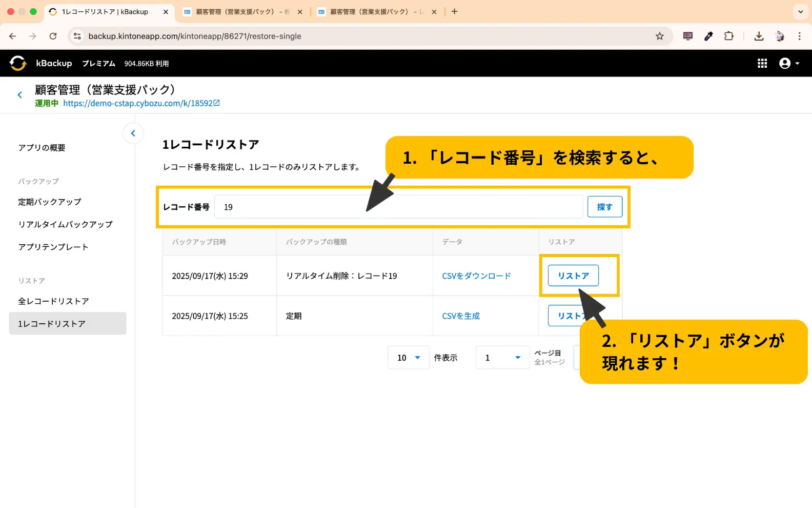
Task: Open the 10 件表示 page size dropdown
Action: 408,358
